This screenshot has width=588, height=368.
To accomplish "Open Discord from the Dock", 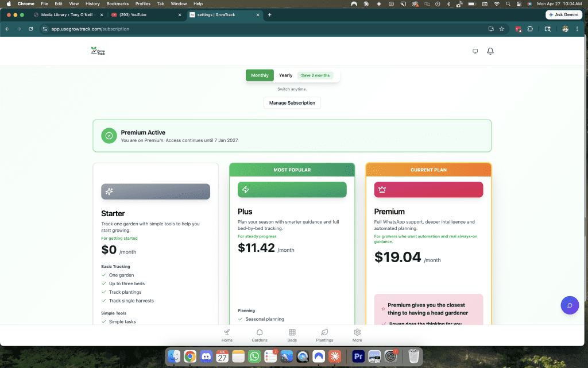I will point(206,356).
